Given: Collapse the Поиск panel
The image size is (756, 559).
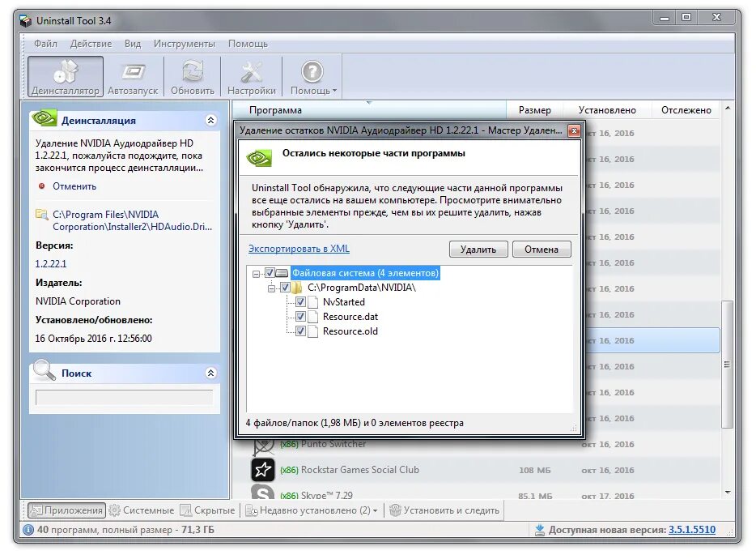Looking at the screenshot, I should pos(210,373).
